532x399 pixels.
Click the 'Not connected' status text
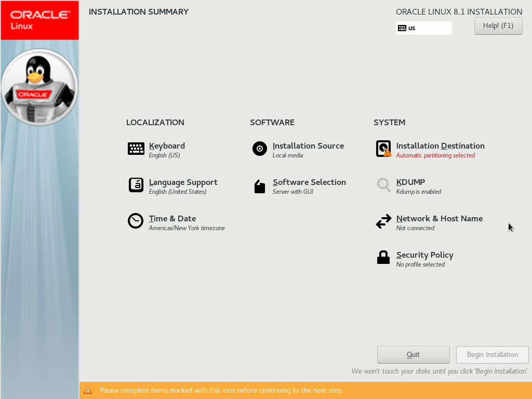tap(415, 228)
